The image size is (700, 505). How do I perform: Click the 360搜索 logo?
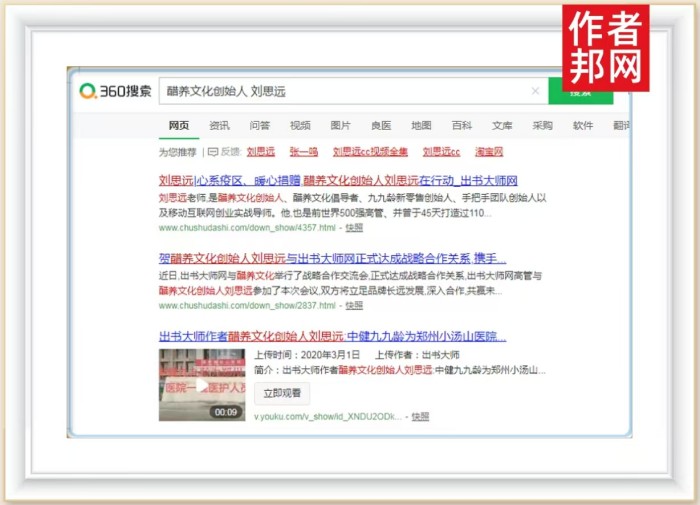point(116,91)
